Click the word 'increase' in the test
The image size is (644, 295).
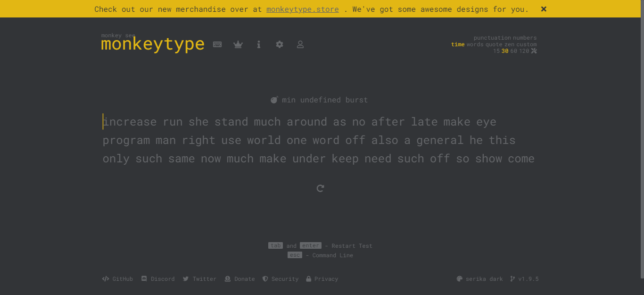tap(130, 122)
